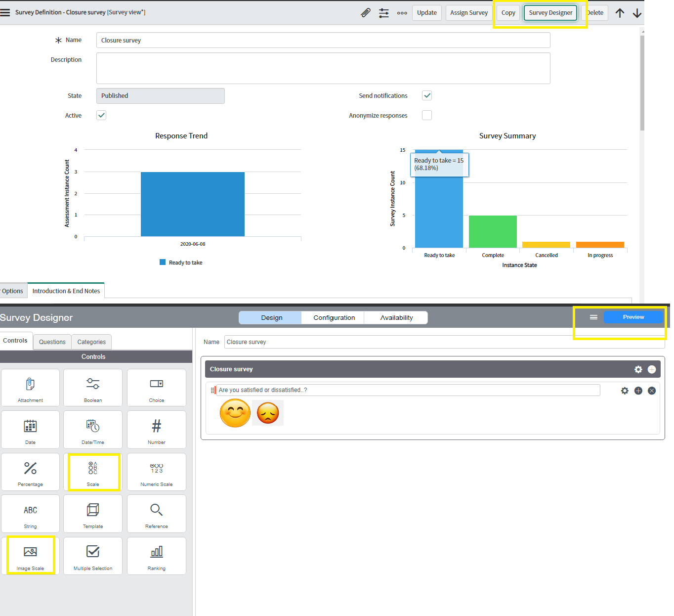
Task: Expand the top-left navigation menu
Action: tap(5, 12)
